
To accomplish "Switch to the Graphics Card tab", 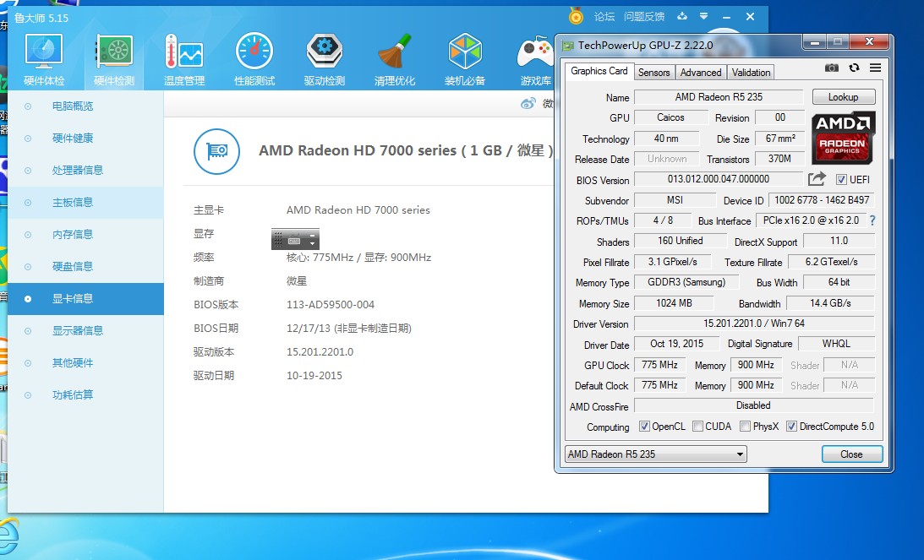I will (x=599, y=71).
